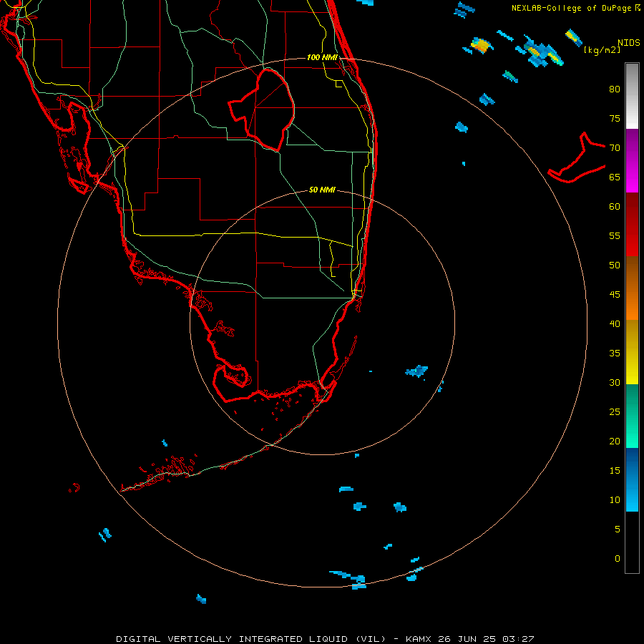
Task: Click the 80 value on color scale
Action: 615,89
